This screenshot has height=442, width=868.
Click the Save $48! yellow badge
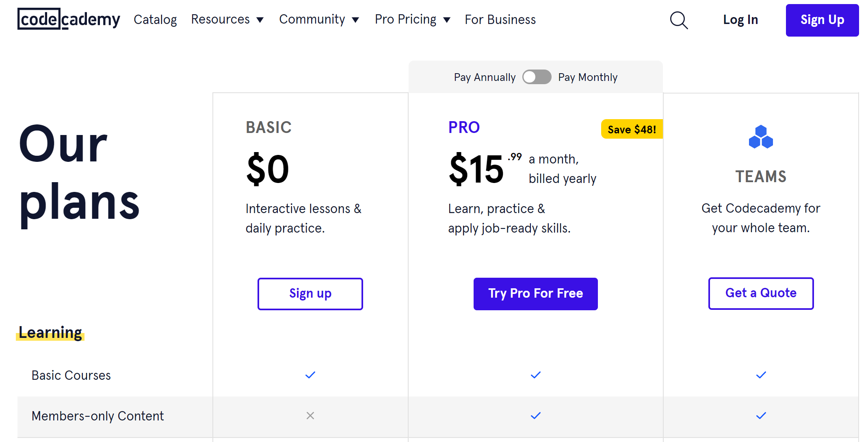coord(632,129)
